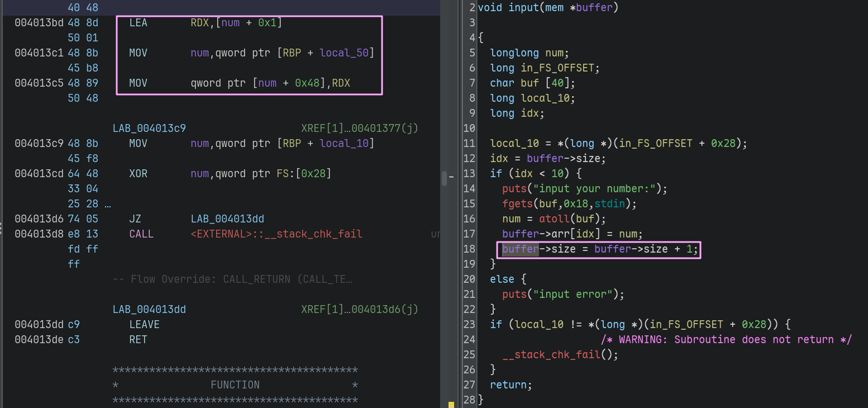Click the Flow Override CALL_RETURN comment
This screenshot has height=408, width=868.
pyautogui.click(x=232, y=279)
